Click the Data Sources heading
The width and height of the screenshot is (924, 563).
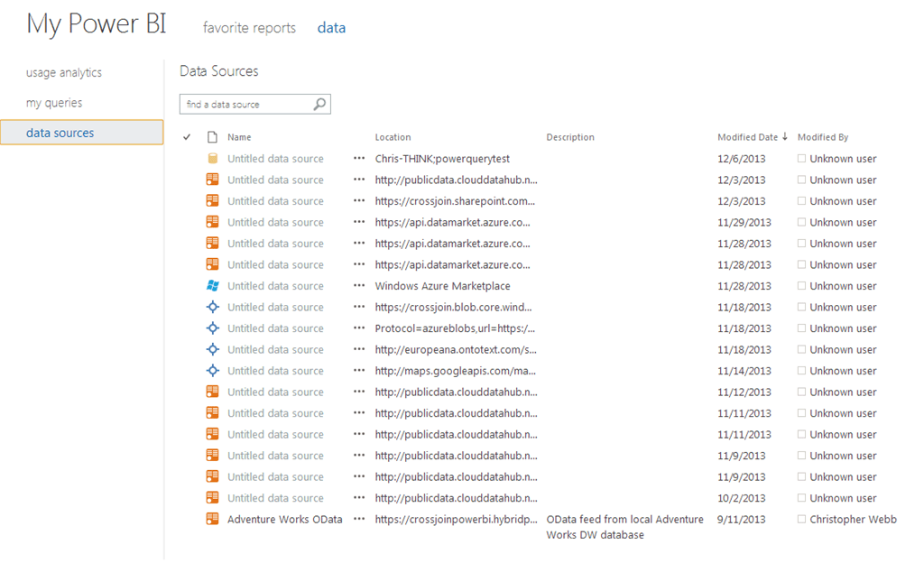[218, 71]
